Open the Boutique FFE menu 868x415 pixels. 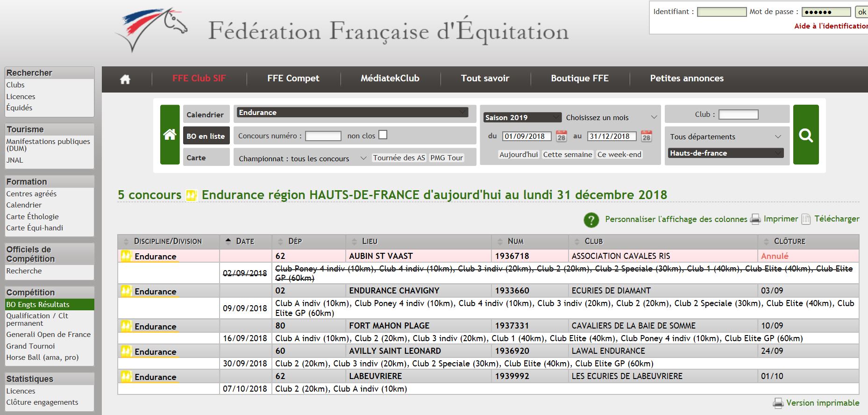click(580, 79)
